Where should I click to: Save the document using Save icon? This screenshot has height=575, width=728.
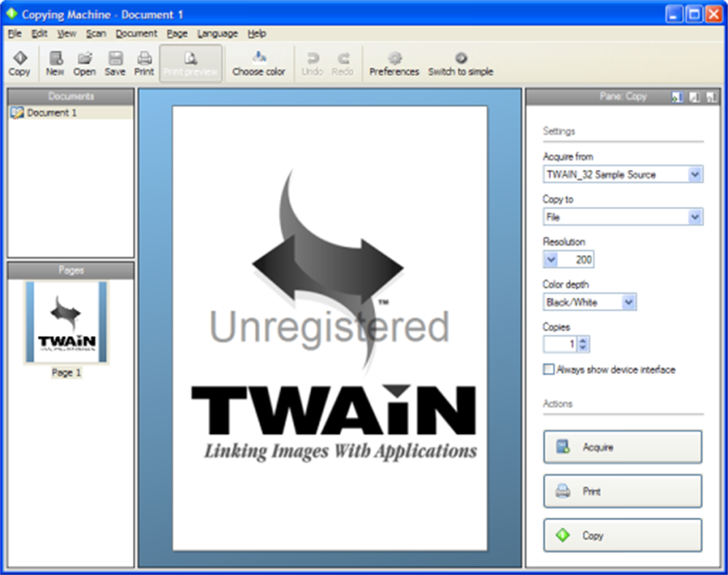pos(115,64)
